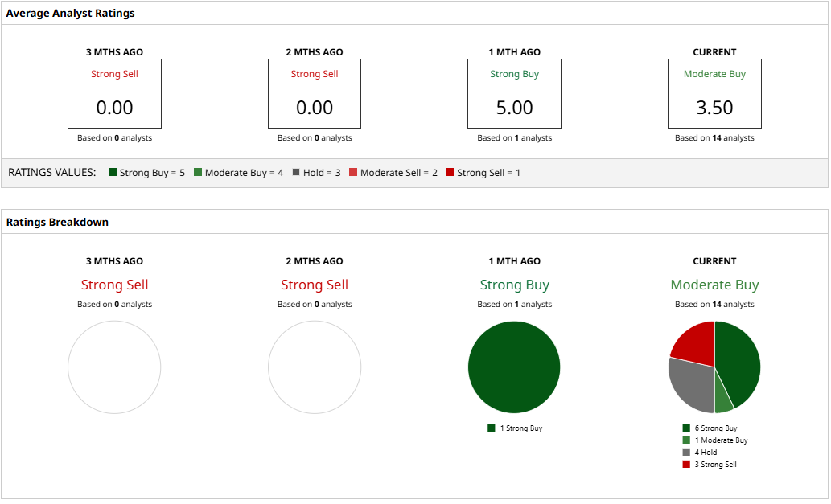Click the large 'Moderate Buy' breakdown label
Image resolution: width=831 pixels, height=504 pixels.
coord(714,285)
